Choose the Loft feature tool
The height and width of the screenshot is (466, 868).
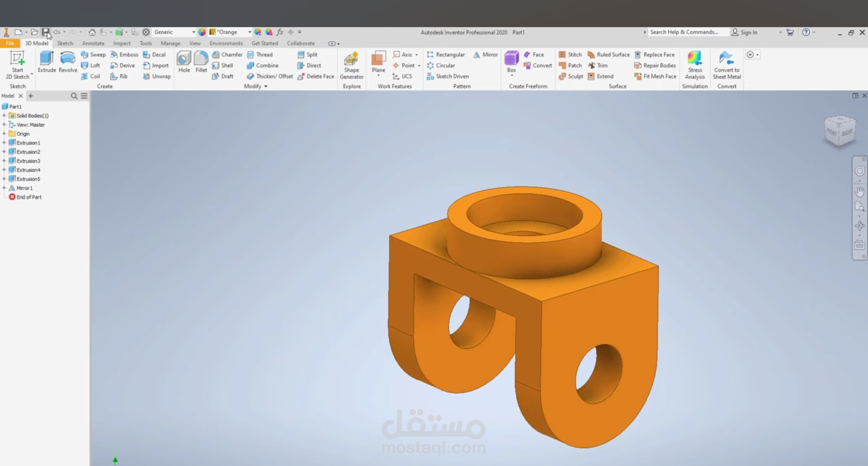click(x=91, y=65)
